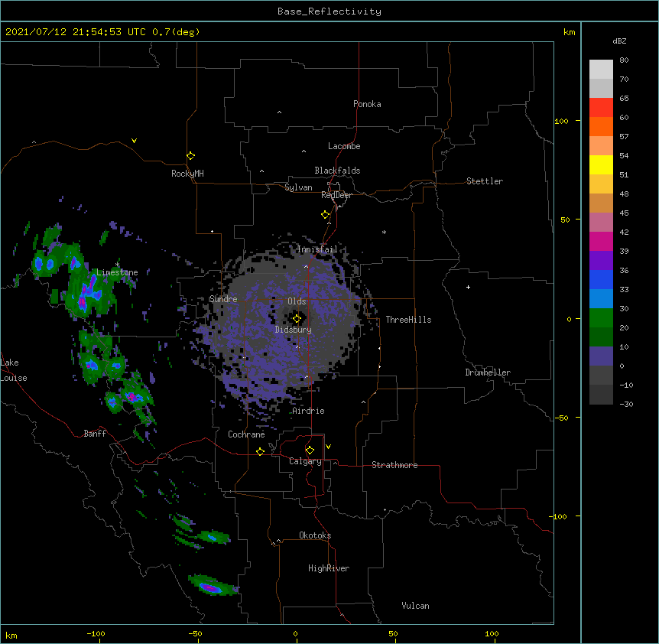659x644 pixels.
Task: Click the Limestone label
Action: pos(117,272)
